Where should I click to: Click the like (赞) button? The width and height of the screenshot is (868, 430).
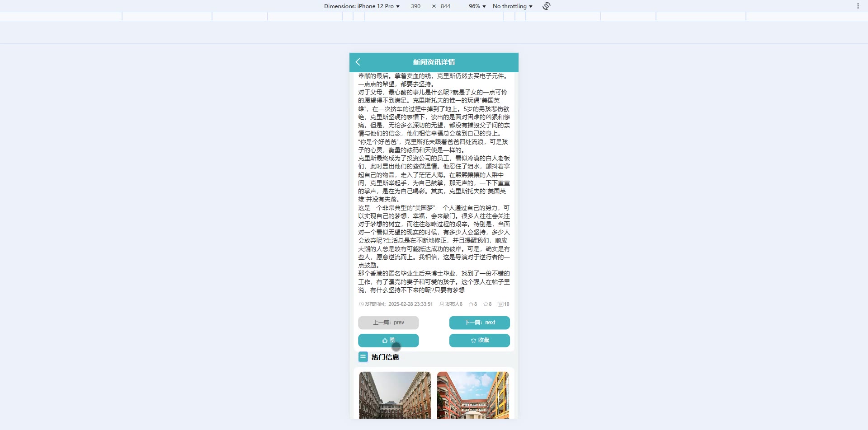388,341
